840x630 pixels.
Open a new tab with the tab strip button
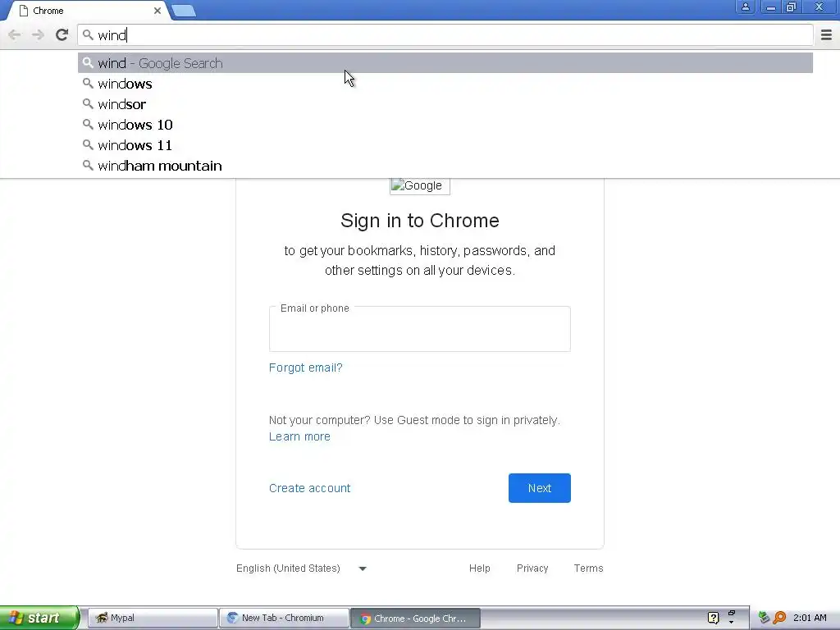184,11
